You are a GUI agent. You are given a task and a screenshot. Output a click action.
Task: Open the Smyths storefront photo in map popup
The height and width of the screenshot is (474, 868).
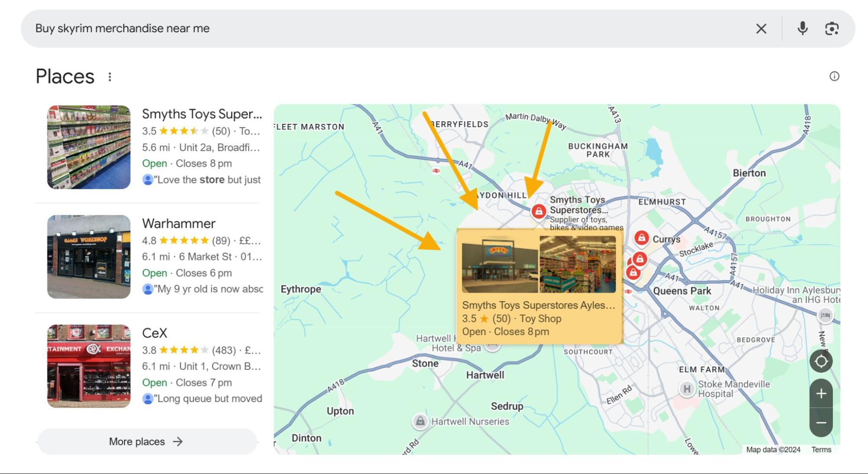coord(500,265)
